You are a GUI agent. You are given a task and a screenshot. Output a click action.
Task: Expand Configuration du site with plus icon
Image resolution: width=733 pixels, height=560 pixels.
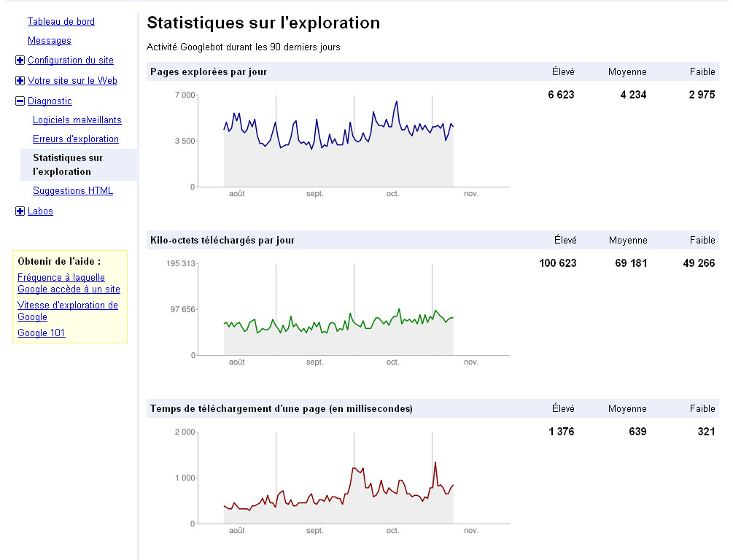point(20,61)
